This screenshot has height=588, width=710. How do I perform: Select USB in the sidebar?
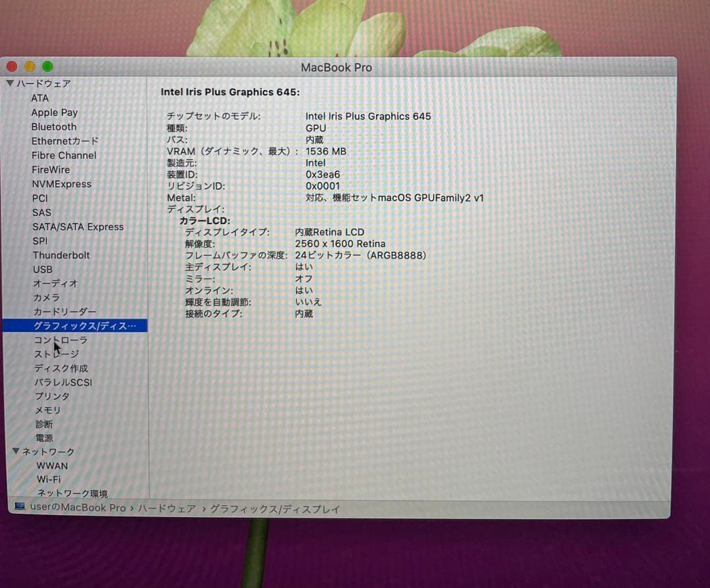[x=42, y=269]
